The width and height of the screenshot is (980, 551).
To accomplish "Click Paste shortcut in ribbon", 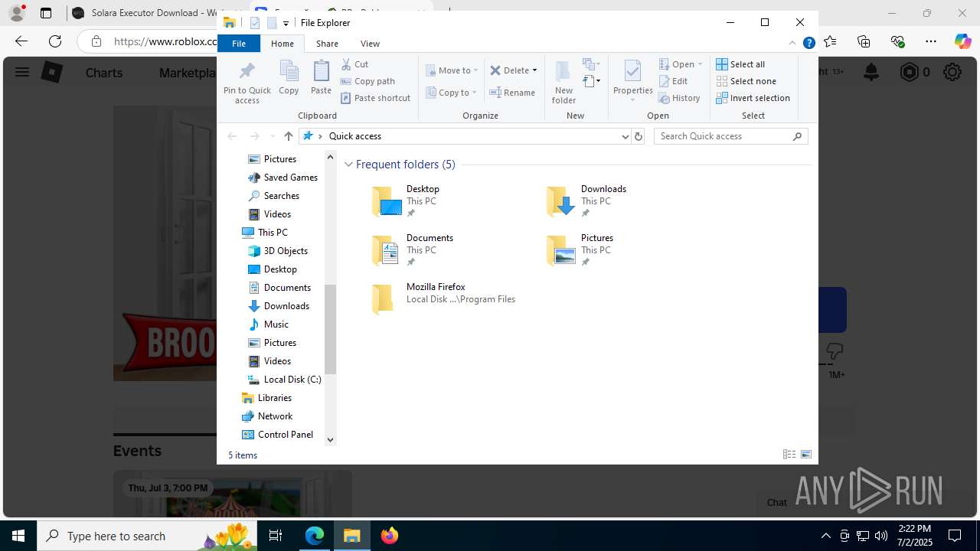I will [x=375, y=98].
